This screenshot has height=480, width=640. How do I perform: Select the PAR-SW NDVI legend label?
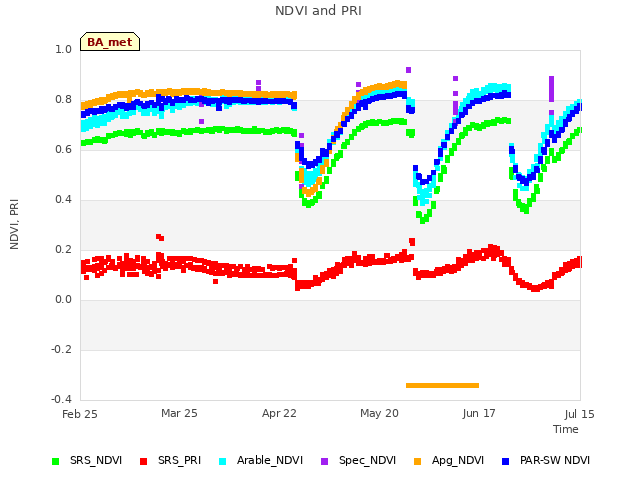(x=555, y=460)
